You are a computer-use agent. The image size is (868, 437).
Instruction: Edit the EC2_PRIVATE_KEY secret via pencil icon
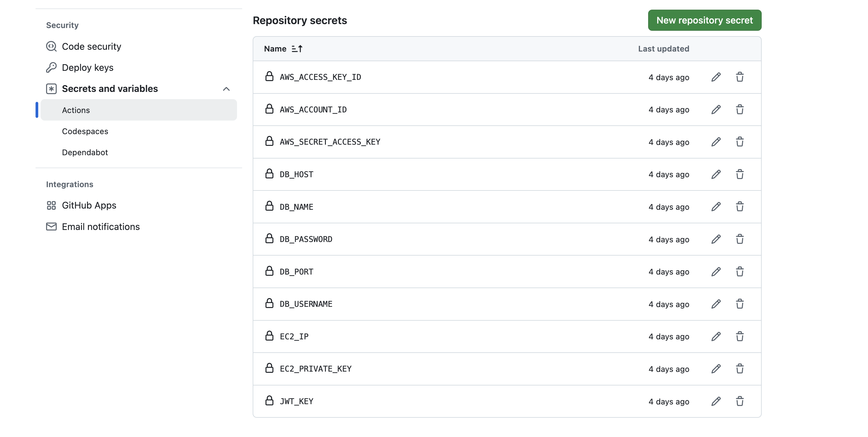click(716, 369)
